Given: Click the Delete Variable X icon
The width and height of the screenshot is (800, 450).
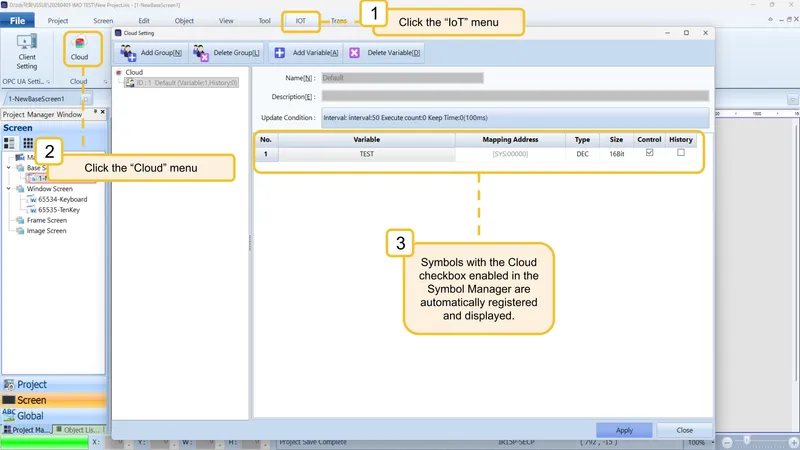Looking at the screenshot, I should [354, 53].
